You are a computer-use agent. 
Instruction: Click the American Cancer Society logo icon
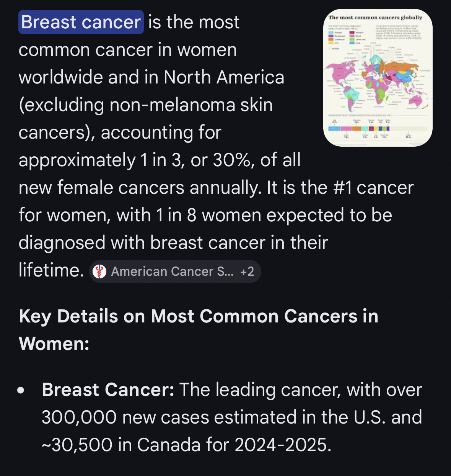tap(99, 272)
